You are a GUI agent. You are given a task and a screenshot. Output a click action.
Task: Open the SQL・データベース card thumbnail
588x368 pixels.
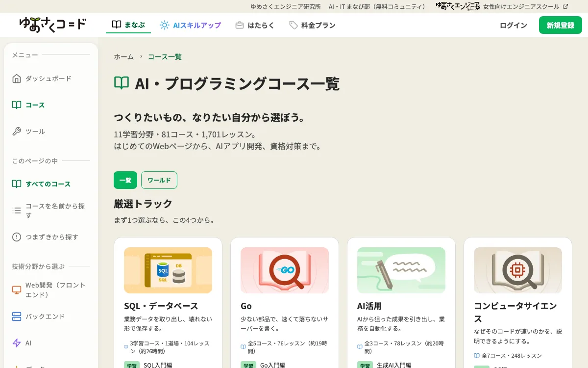[x=168, y=270]
